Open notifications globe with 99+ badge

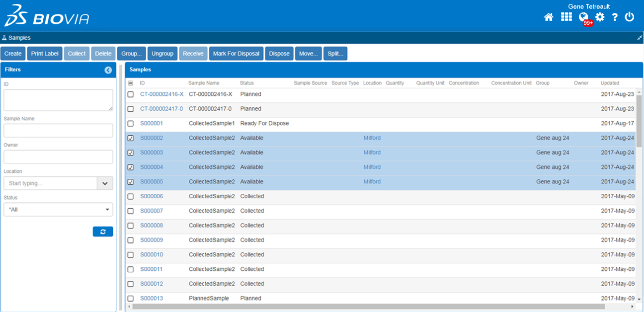click(584, 17)
